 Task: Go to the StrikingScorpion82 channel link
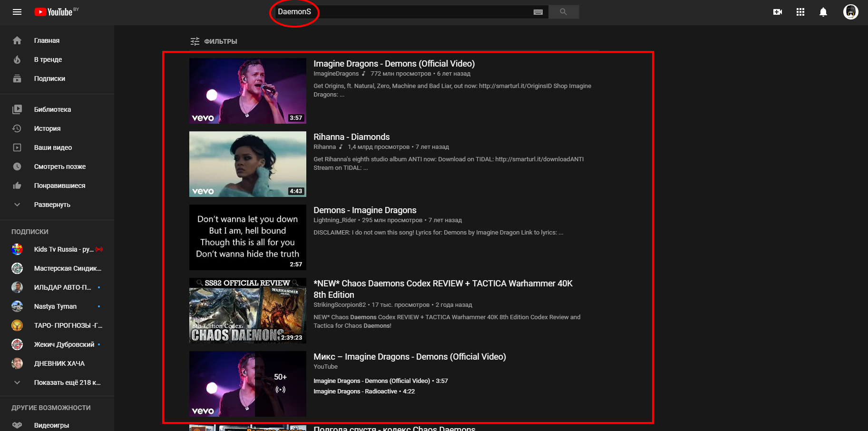point(340,305)
